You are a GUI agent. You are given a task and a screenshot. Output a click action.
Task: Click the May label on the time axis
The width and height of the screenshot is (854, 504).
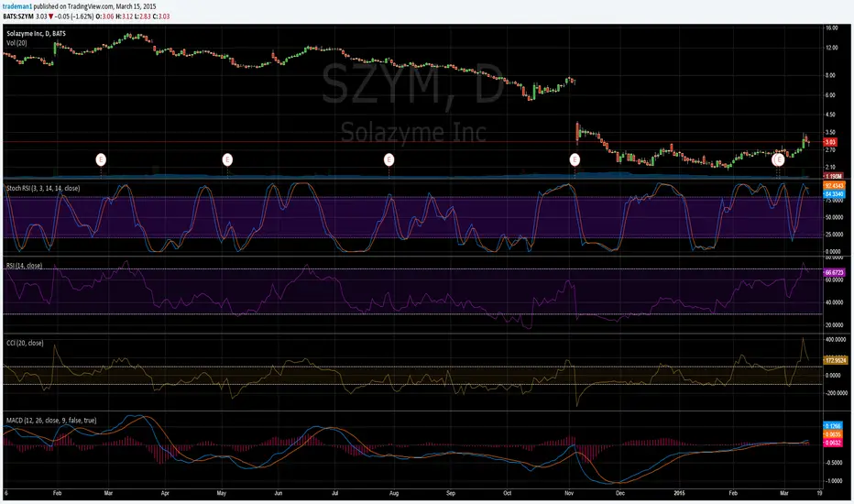(221, 493)
